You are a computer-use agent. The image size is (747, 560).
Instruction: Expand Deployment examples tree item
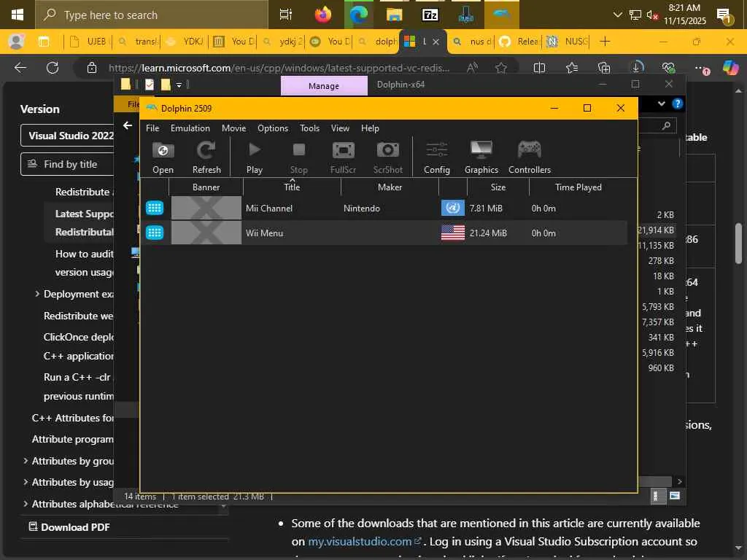pos(37,294)
